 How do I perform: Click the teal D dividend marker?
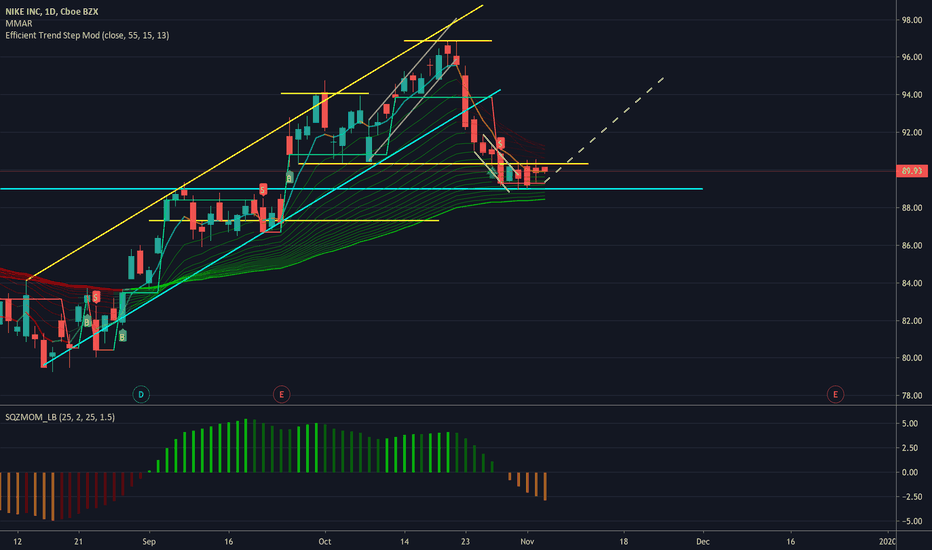pyautogui.click(x=141, y=394)
